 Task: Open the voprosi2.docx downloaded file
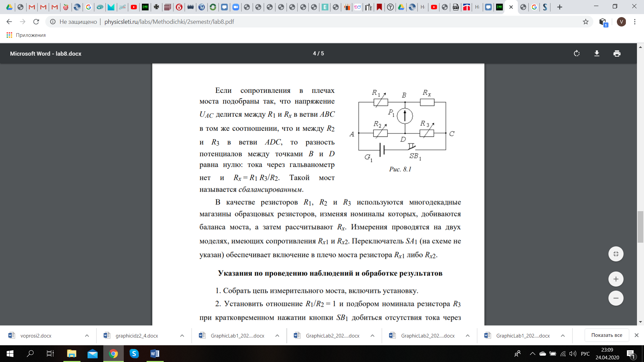36,336
